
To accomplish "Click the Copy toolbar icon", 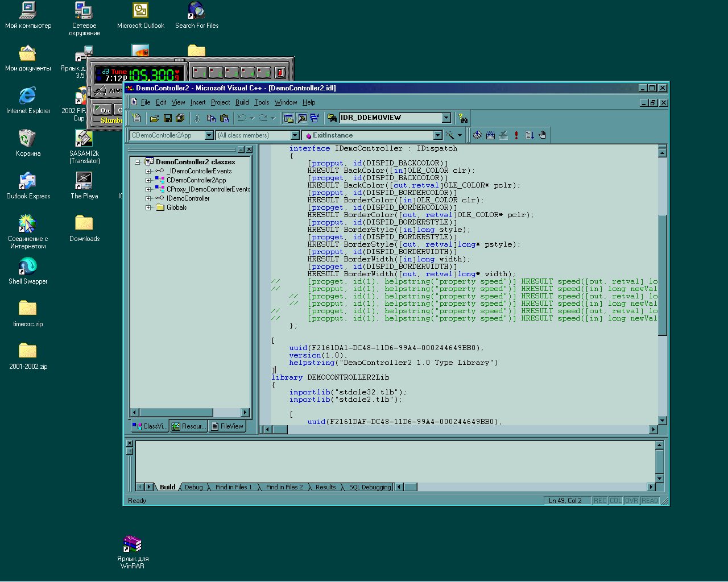I will [x=211, y=118].
